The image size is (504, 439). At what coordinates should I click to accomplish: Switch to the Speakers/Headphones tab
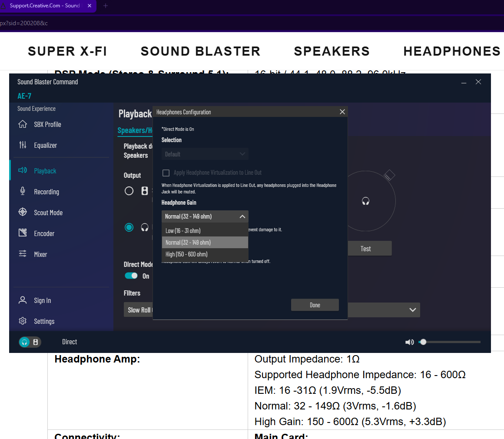pyautogui.click(x=135, y=130)
